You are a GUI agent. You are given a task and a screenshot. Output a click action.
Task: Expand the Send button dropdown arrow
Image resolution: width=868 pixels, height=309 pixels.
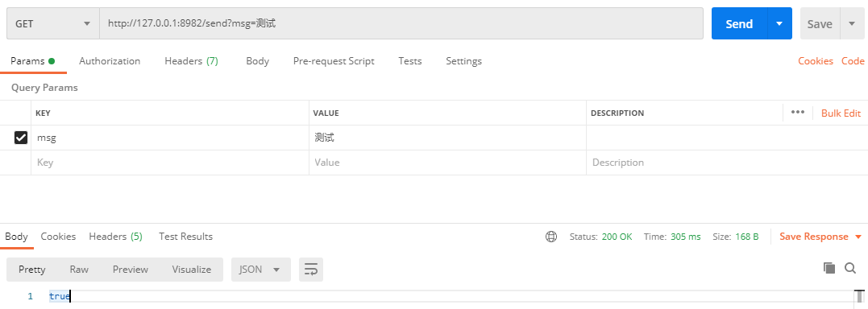pyautogui.click(x=779, y=24)
